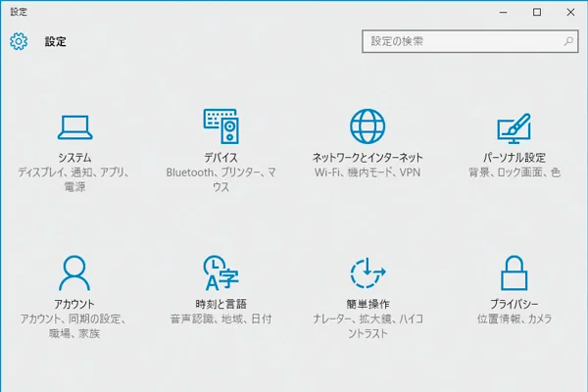This screenshot has height=392, width=588.
Task: Select the 簡単操作 label
Action: [x=367, y=304]
